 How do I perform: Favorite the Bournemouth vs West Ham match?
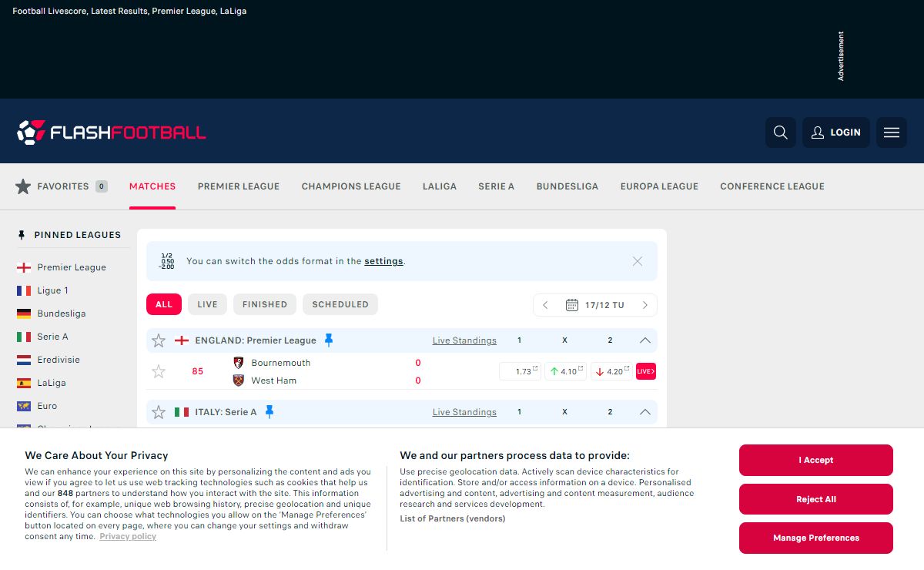click(x=159, y=371)
